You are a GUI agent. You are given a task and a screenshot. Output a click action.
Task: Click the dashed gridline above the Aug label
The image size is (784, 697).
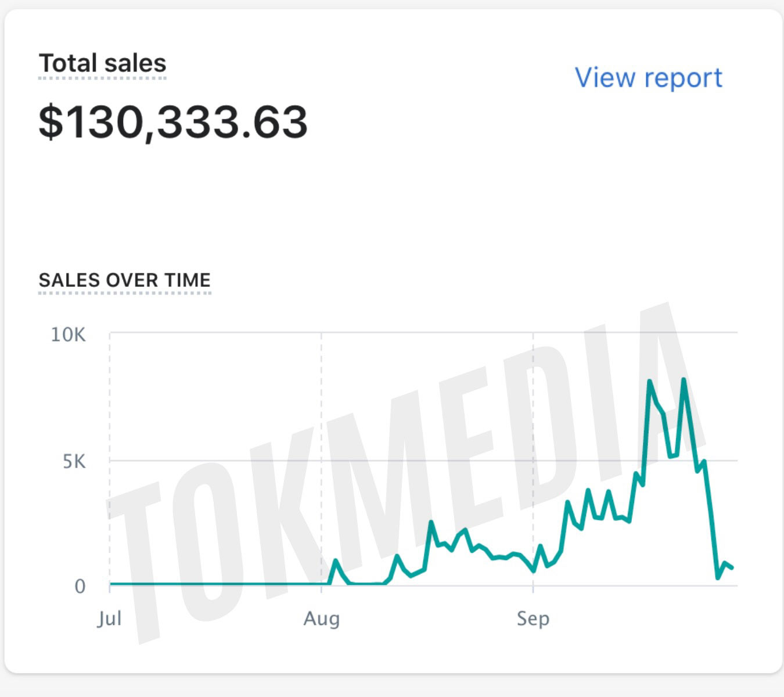coord(321,459)
